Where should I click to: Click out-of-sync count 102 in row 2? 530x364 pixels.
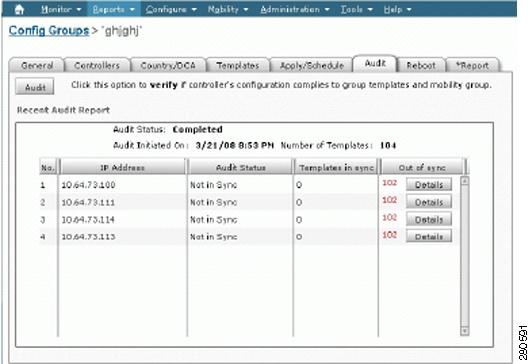coord(389,200)
